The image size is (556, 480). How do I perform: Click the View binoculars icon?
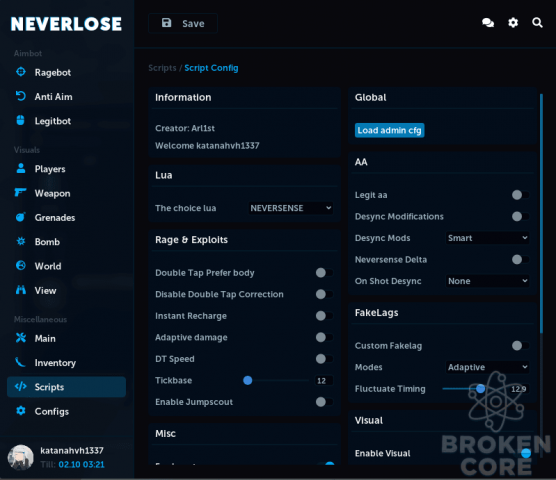tap(21, 290)
